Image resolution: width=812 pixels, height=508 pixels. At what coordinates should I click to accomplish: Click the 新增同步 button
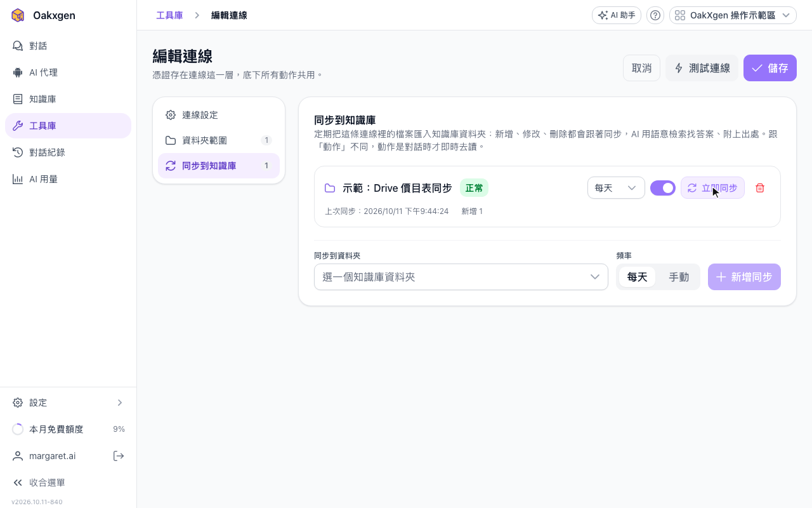[744, 277]
